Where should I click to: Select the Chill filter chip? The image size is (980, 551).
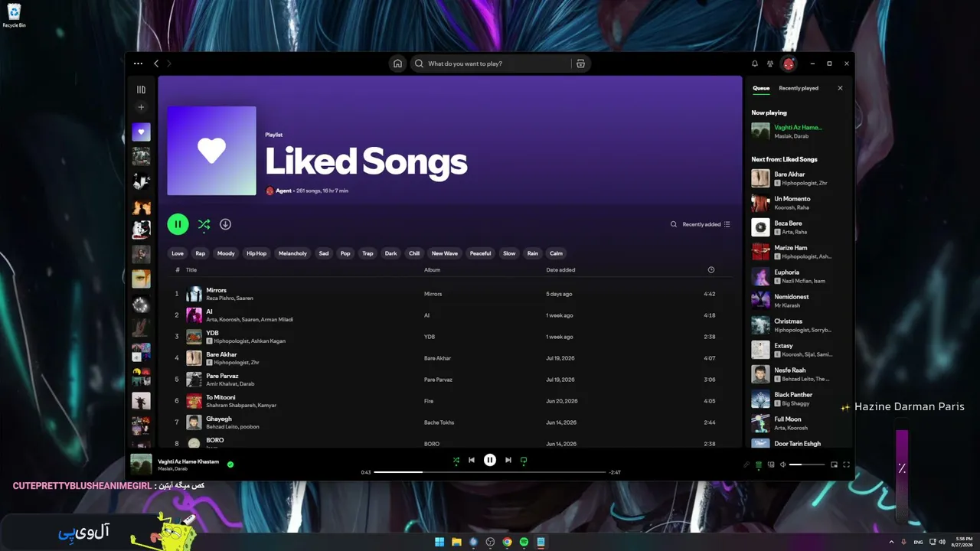pos(414,253)
